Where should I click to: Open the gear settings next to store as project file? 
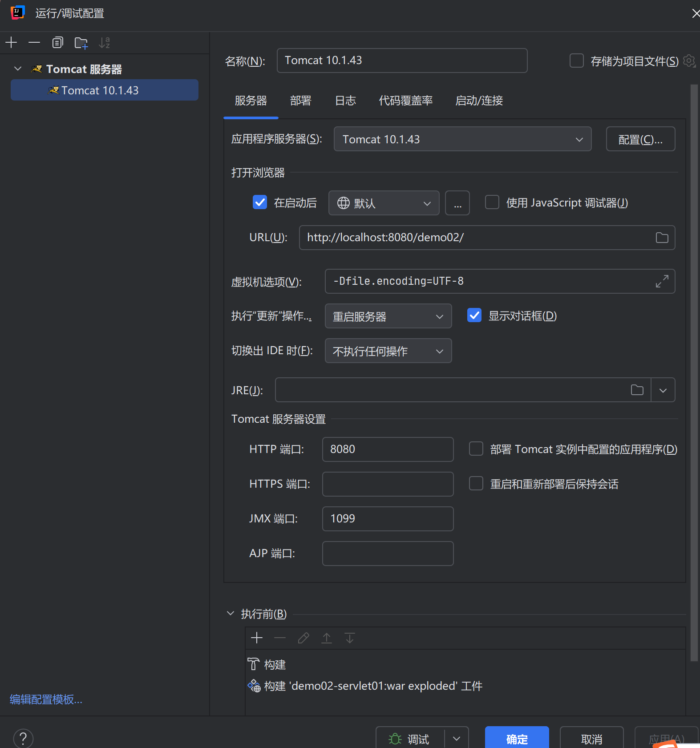coord(689,61)
